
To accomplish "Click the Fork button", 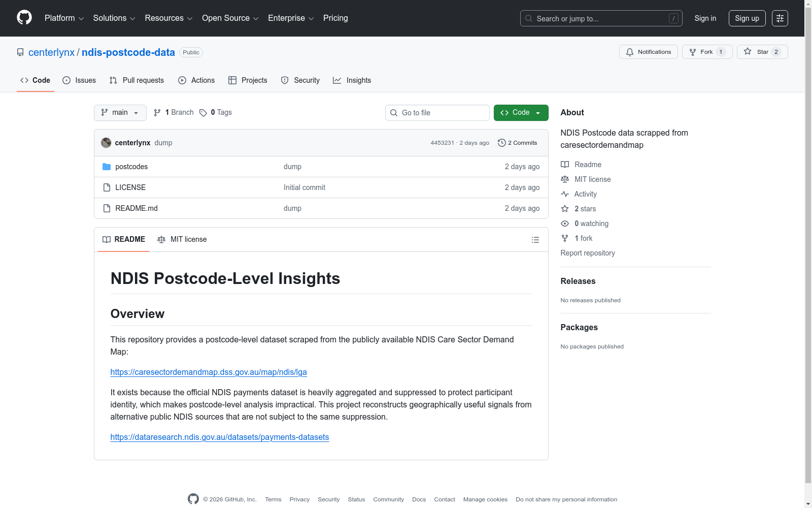I will (x=707, y=52).
